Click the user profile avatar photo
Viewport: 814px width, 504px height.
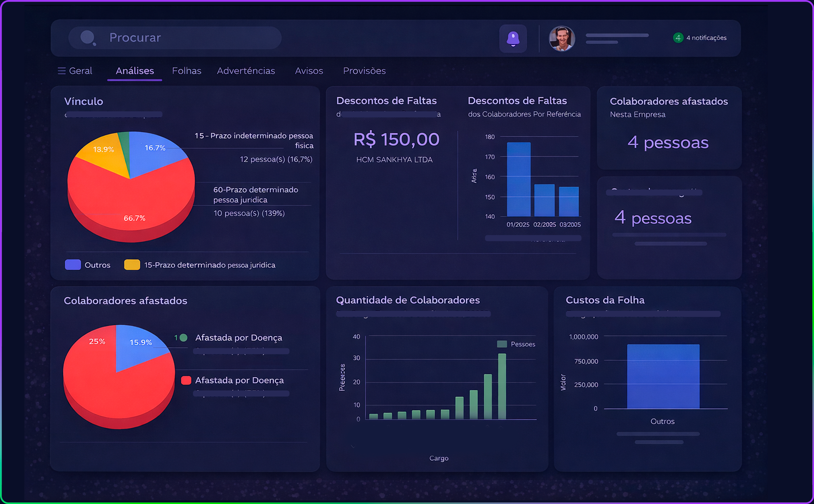pos(561,38)
